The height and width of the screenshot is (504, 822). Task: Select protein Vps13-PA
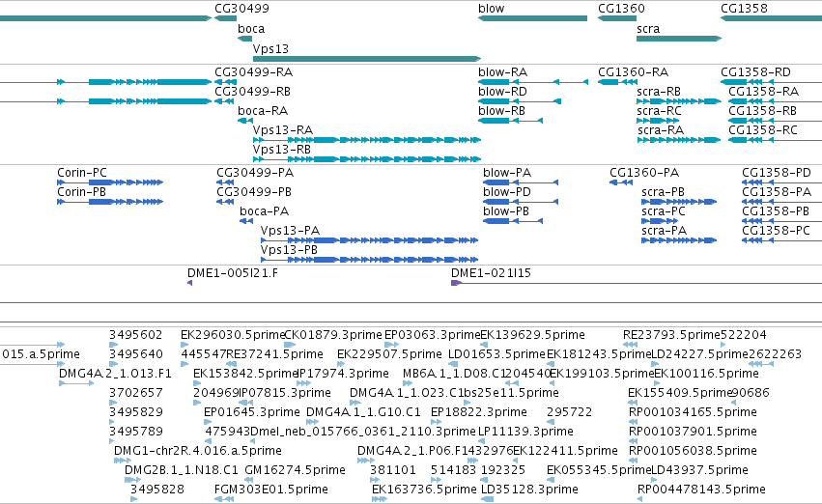370,240
